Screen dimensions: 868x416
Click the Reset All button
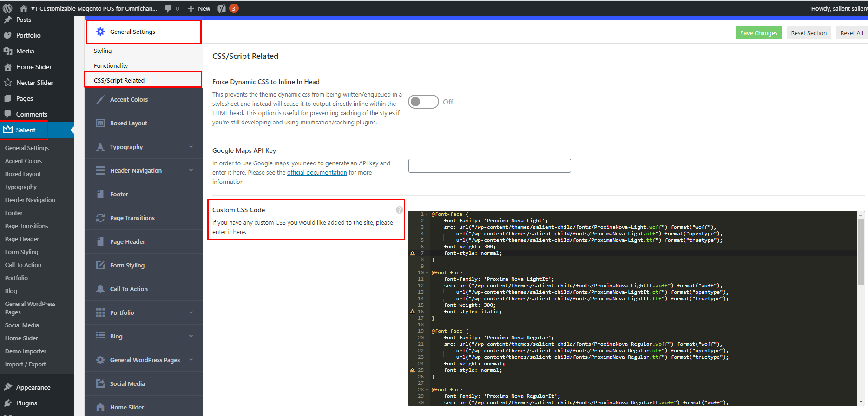click(852, 33)
